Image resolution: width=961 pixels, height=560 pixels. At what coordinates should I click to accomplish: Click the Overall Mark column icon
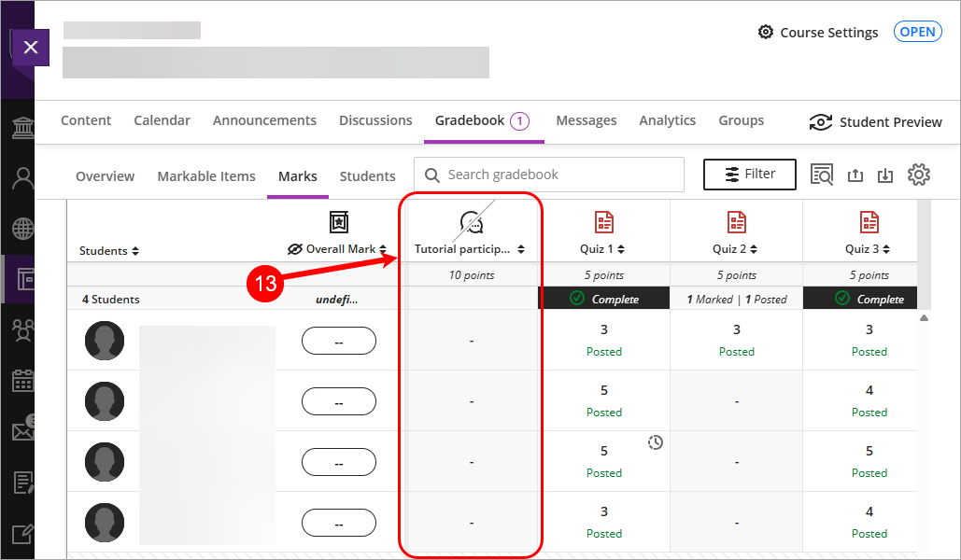click(339, 222)
